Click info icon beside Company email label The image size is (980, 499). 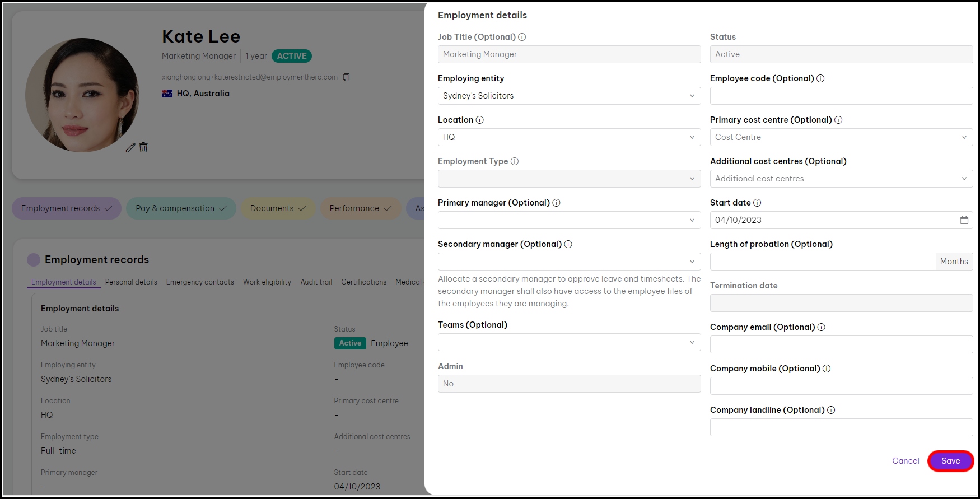(822, 327)
